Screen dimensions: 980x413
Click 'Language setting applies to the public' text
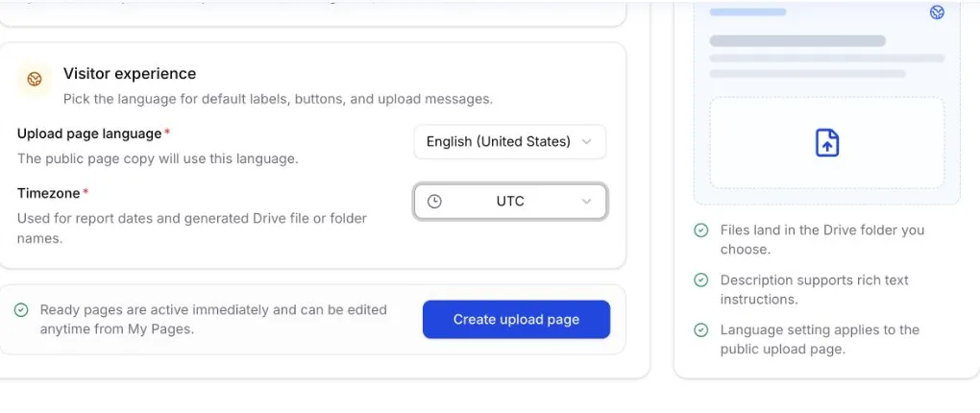[820, 339]
